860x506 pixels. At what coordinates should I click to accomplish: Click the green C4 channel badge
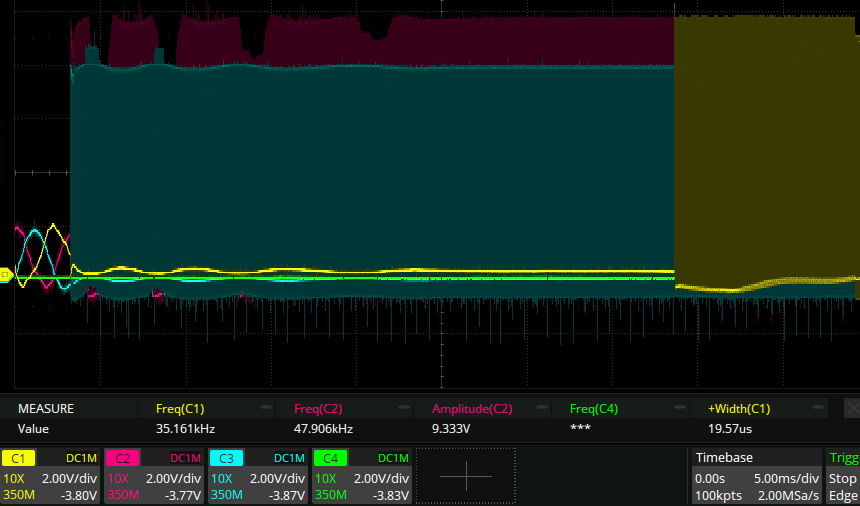tap(330, 458)
